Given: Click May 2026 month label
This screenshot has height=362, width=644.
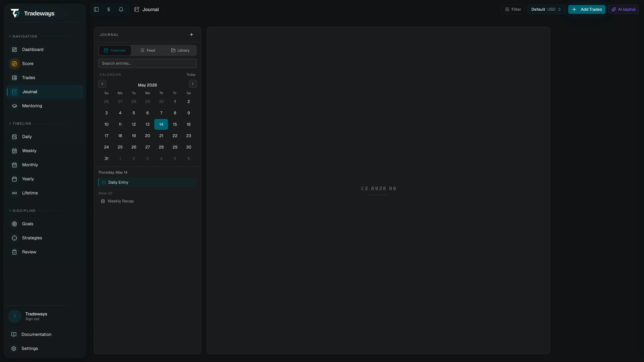Looking at the screenshot, I should tap(148, 85).
